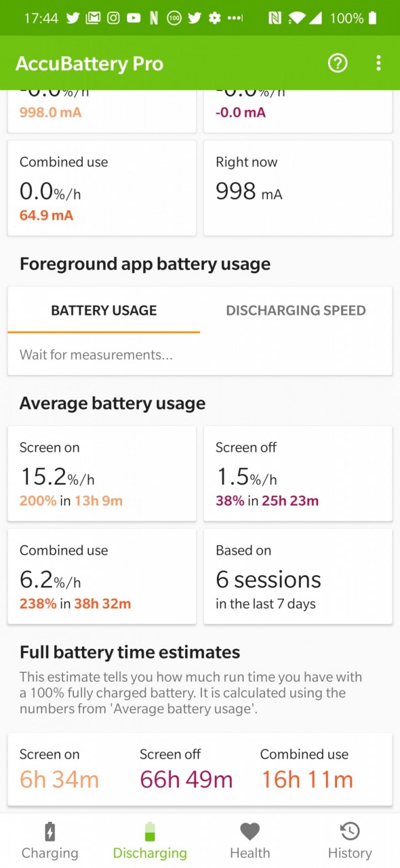Viewport: 400px width, 868px height.
Task: Tap the Combined use 6.2%/h card
Action: pyautogui.click(x=102, y=576)
